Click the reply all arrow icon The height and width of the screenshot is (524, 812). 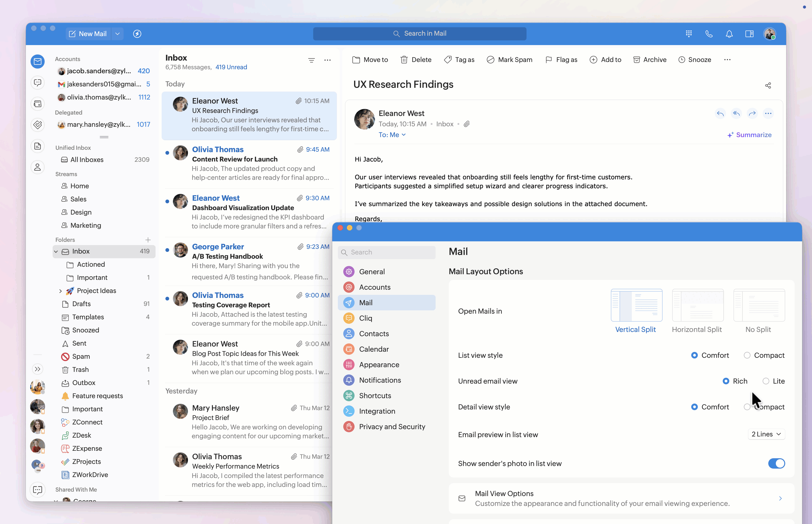tap(736, 113)
